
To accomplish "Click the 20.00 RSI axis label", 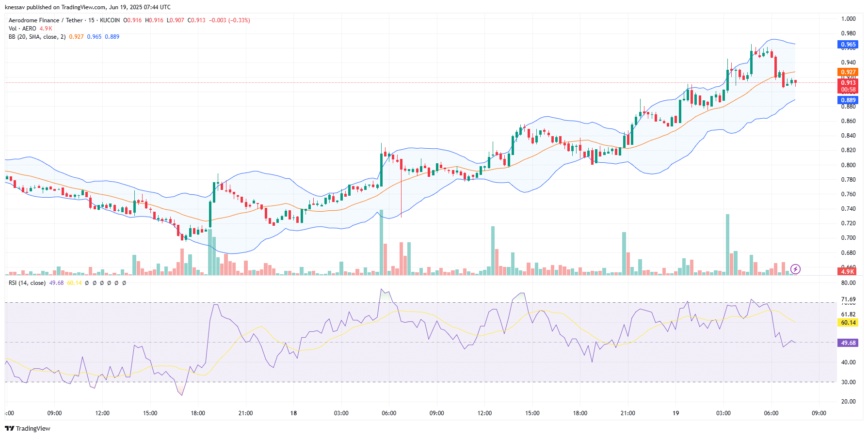I will coord(848,402).
